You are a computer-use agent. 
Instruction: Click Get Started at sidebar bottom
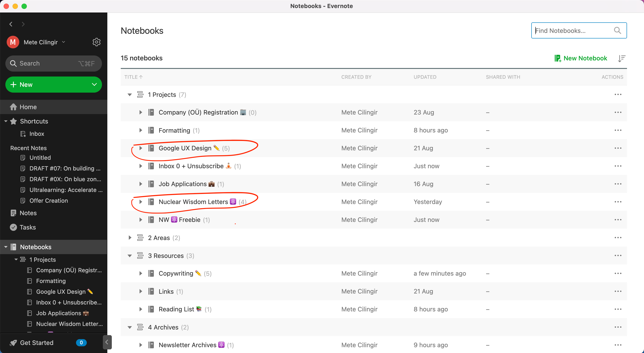point(36,343)
